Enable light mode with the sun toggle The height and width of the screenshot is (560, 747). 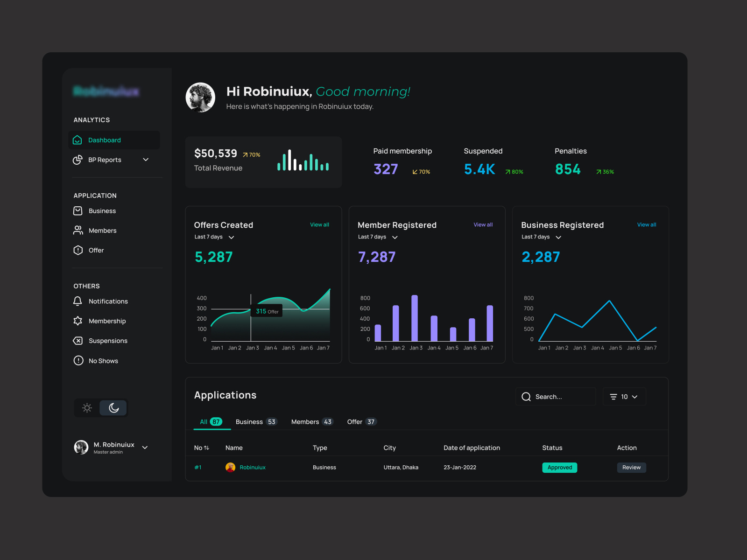tap(87, 408)
